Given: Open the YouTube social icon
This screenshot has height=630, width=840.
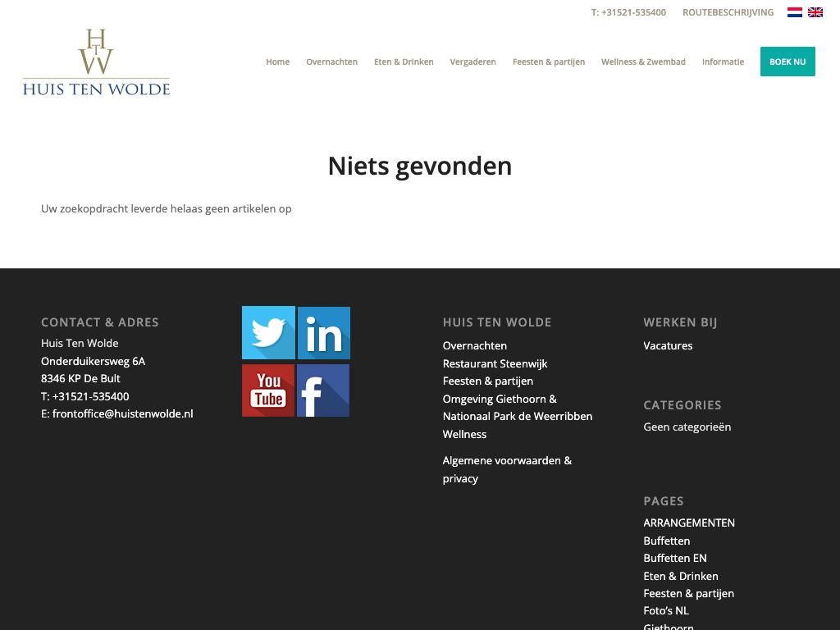Looking at the screenshot, I should (x=268, y=390).
